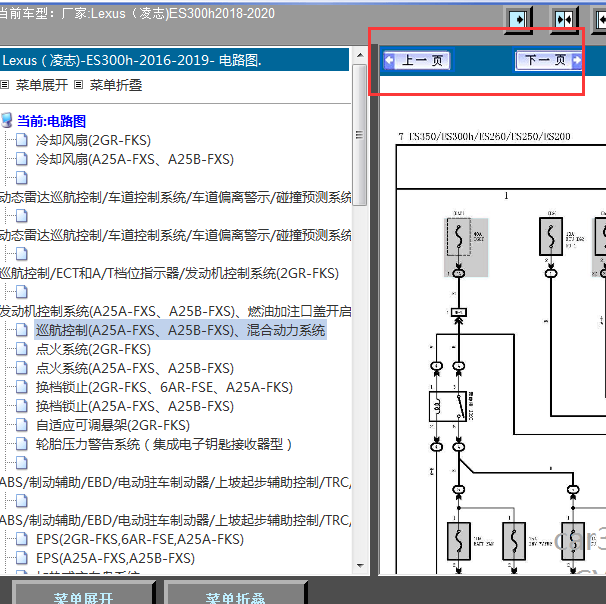Viewport: 606px width, 604px height.
Task: Click page icon beside 冷却风扇(2GR-FKS)
Action: [22, 140]
